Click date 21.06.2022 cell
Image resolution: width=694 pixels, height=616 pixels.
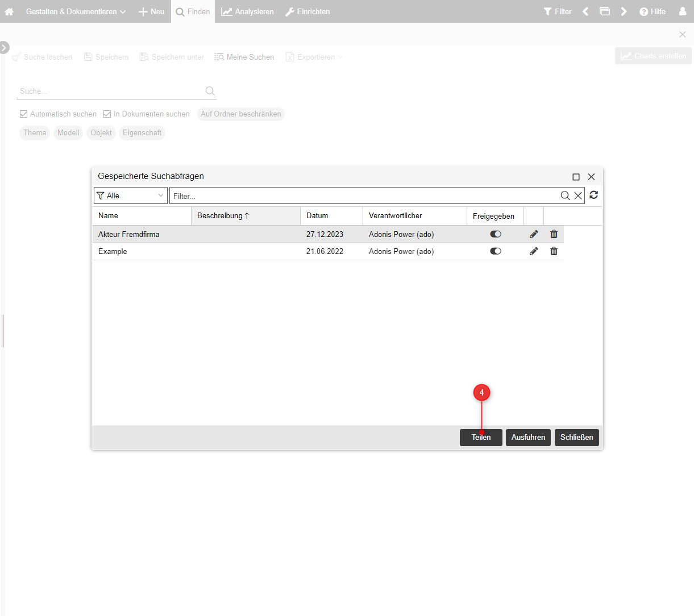pos(325,251)
